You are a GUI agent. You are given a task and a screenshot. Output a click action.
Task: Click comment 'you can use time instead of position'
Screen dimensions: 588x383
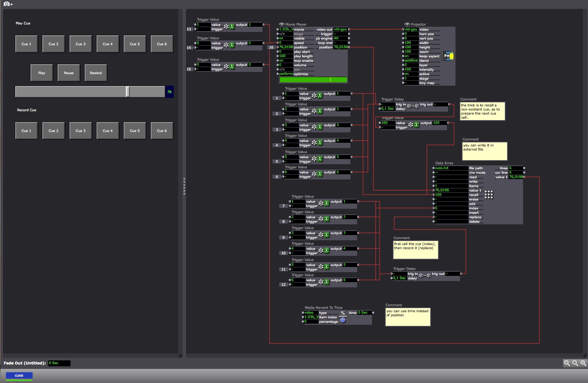[408, 317]
